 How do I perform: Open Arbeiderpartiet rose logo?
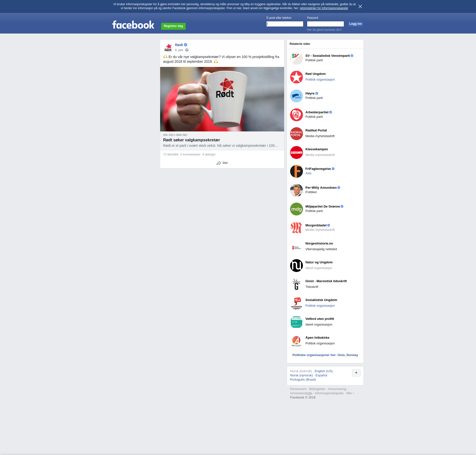pos(296,115)
